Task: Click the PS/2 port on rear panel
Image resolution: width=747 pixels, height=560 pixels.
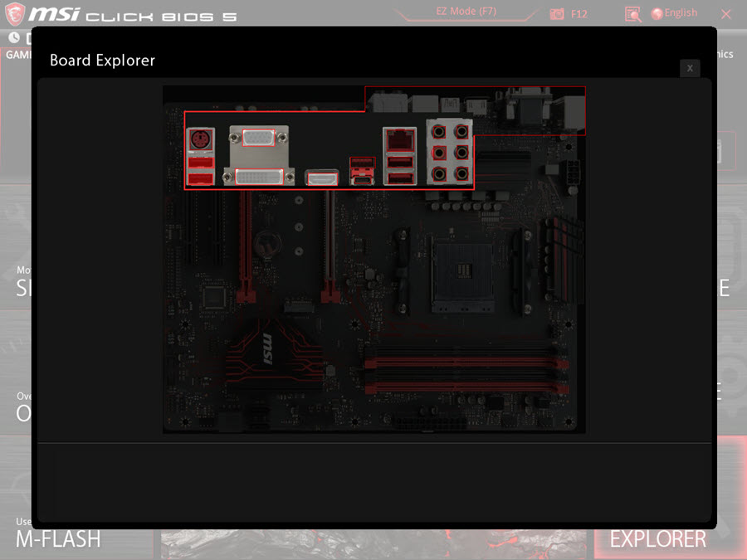Action: pyautogui.click(x=200, y=140)
